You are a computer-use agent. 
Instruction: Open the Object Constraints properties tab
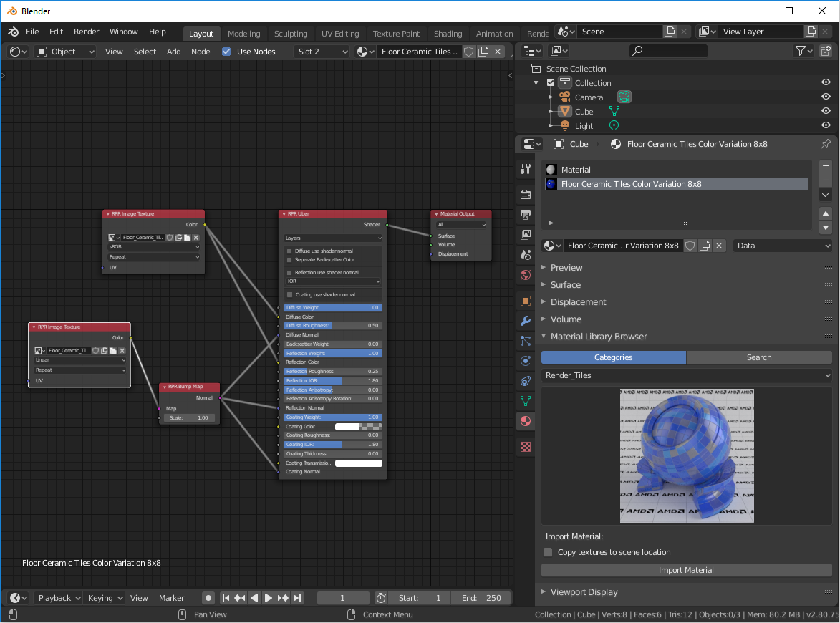(526, 381)
